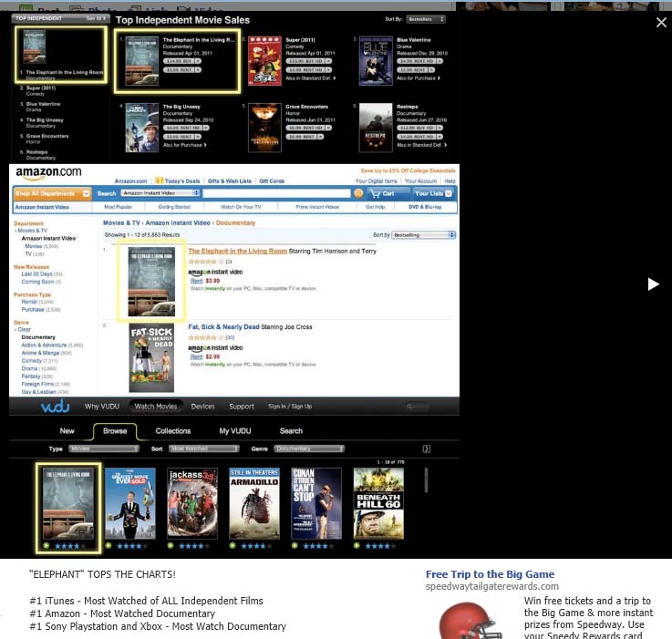672x639 pixels.
Task: Open Free Trip to the Big Game ad
Action: click(490, 574)
